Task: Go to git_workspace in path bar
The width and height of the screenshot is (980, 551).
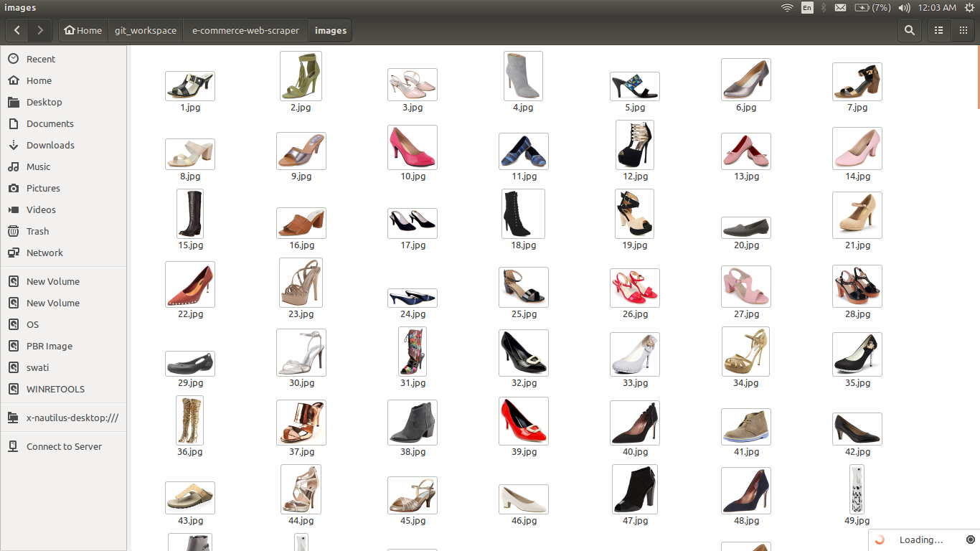Action: coord(146,30)
